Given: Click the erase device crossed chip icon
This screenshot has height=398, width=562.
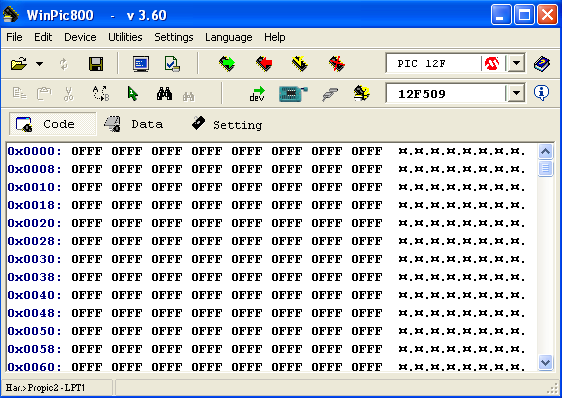Looking at the screenshot, I should [337, 64].
